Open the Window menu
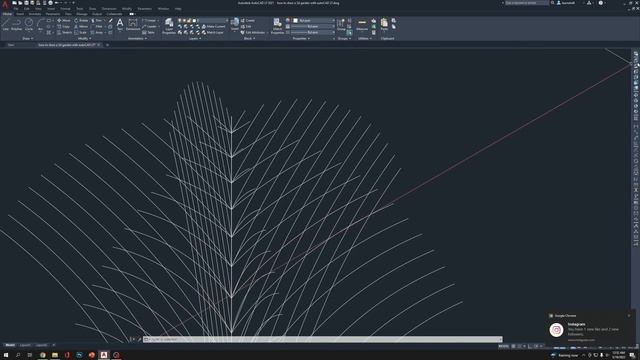Viewport: 640px width, 360px height. click(163, 9)
